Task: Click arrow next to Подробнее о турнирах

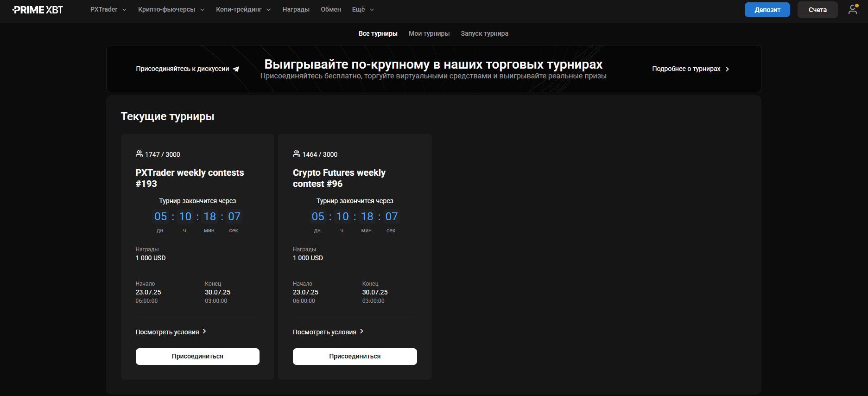Action: click(727, 69)
